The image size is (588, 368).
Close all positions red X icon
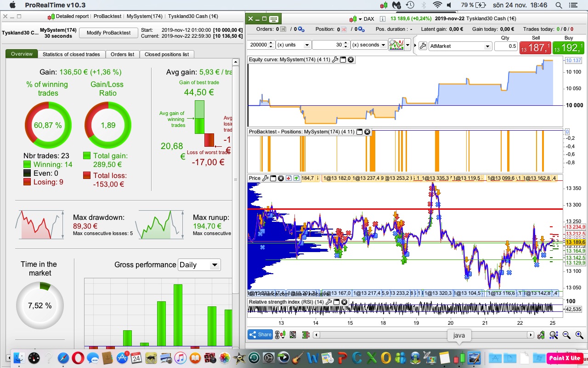coord(344,29)
